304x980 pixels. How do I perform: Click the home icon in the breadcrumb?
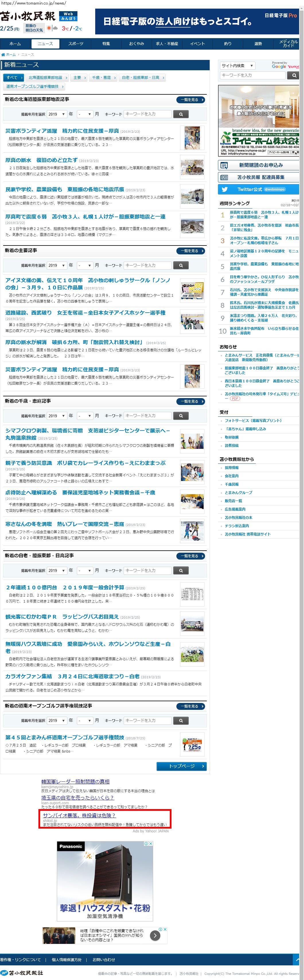click(x=3, y=55)
